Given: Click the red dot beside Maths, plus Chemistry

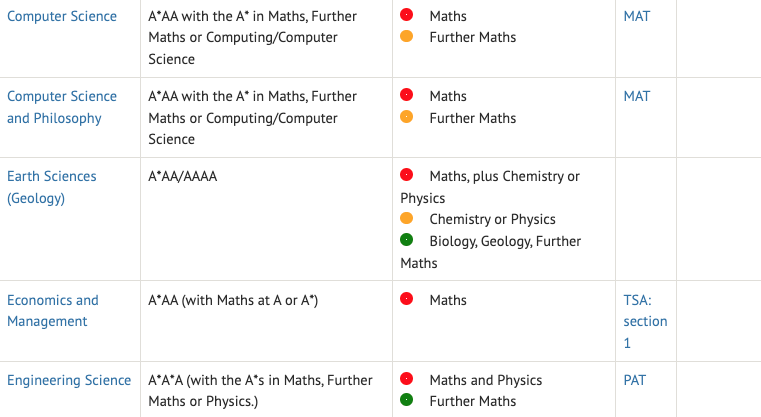Looking at the screenshot, I should (406, 175).
